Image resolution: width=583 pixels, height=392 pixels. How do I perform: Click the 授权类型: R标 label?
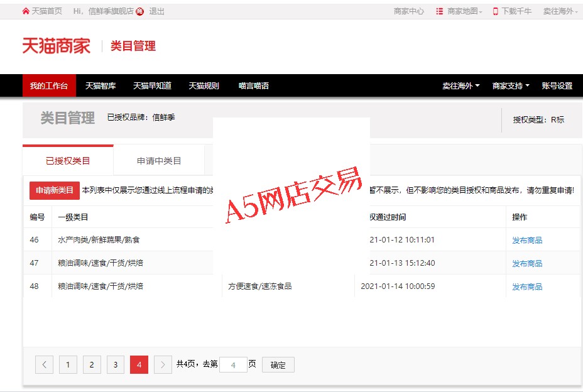(538, 120)
